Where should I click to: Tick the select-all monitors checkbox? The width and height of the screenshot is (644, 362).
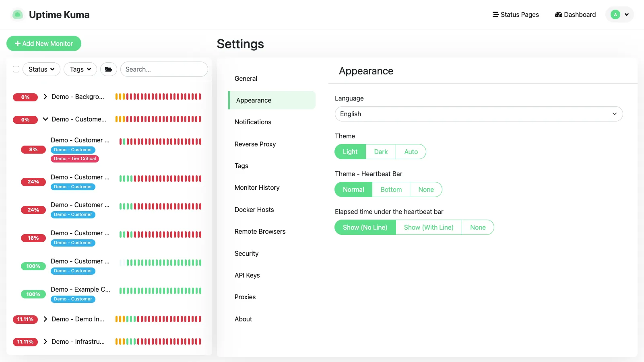[x=16, y=69]
